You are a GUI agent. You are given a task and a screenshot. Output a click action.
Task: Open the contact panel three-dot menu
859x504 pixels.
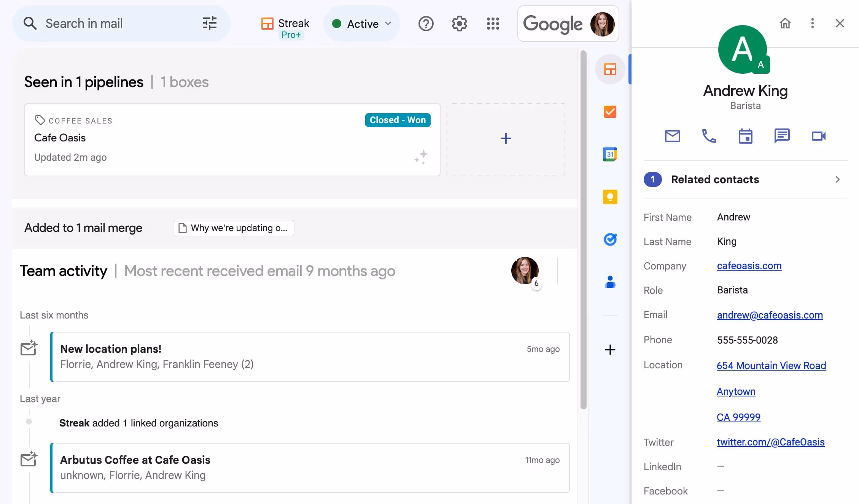812,23
